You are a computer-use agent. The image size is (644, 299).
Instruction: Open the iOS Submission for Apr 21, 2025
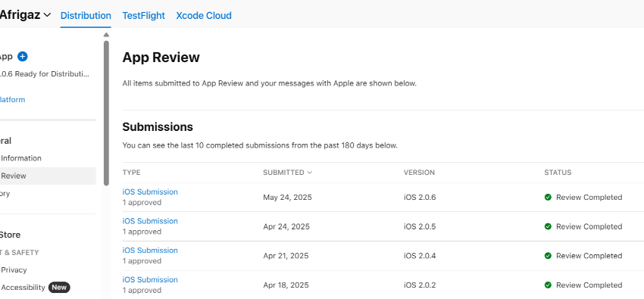coord(150,251)
